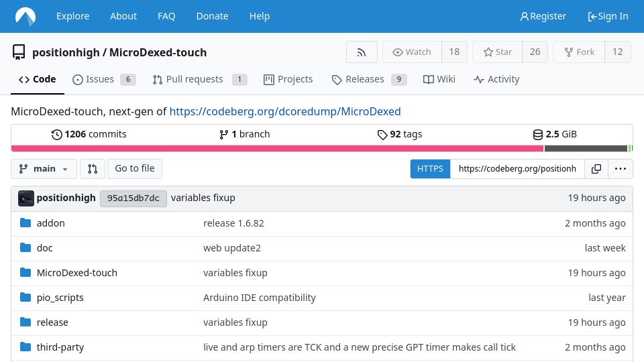Open the RSS feed icon button

362,52
